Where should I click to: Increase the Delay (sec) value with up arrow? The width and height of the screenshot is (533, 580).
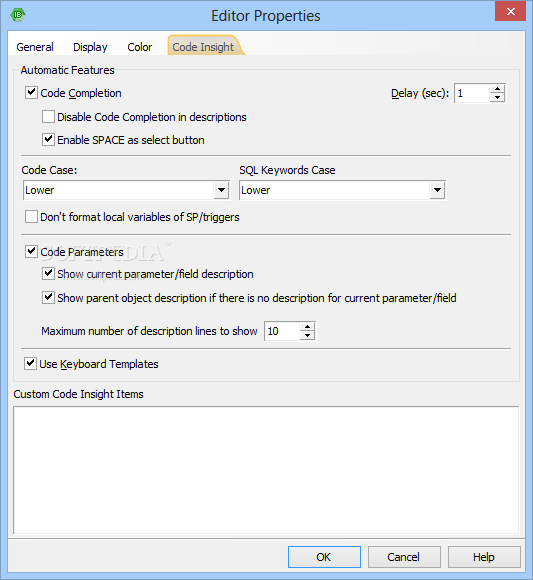(x=497, y=89)
